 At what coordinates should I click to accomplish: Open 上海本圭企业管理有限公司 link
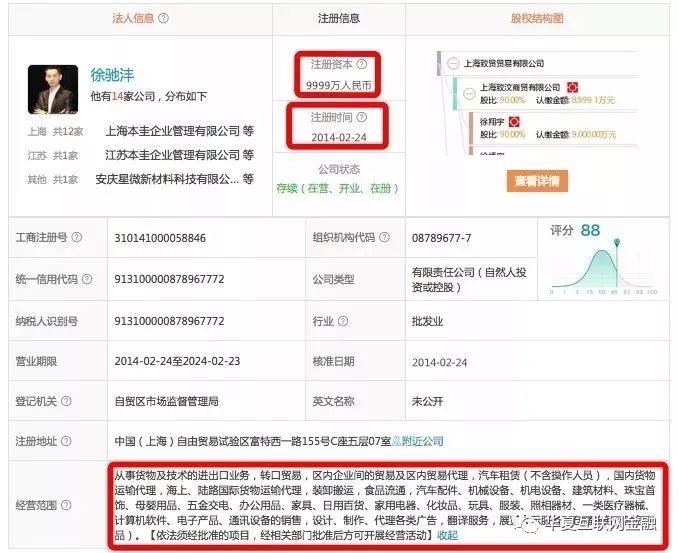[x=172, y=131]
